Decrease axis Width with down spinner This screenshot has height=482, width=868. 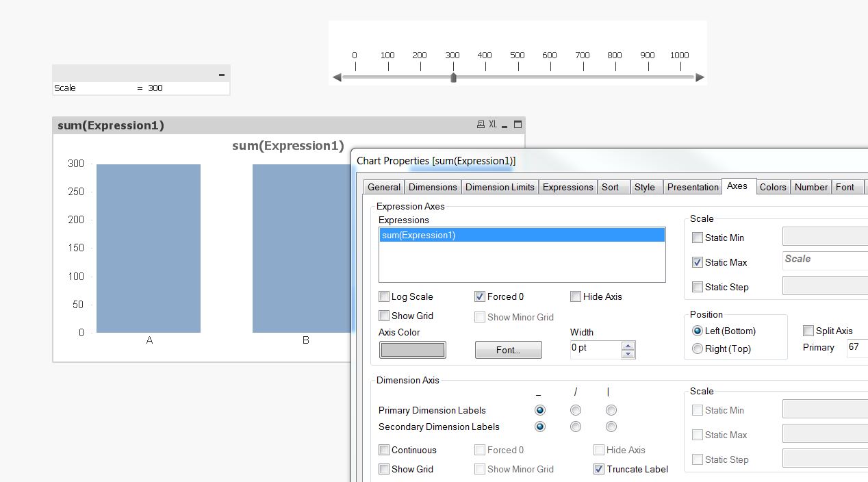[628, 354]
